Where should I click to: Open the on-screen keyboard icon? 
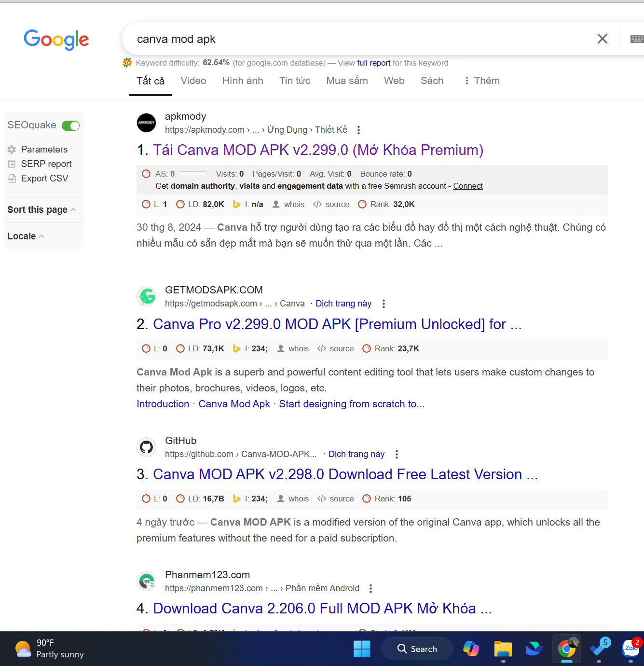click(637, 39)
